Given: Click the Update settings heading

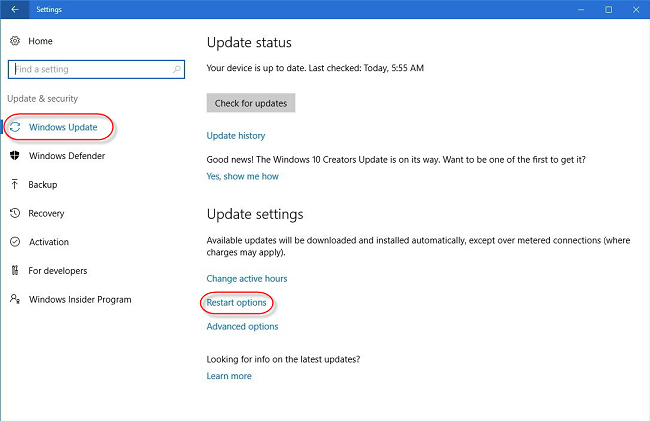Looking at the screenshot, I should [x=255, y=215].
